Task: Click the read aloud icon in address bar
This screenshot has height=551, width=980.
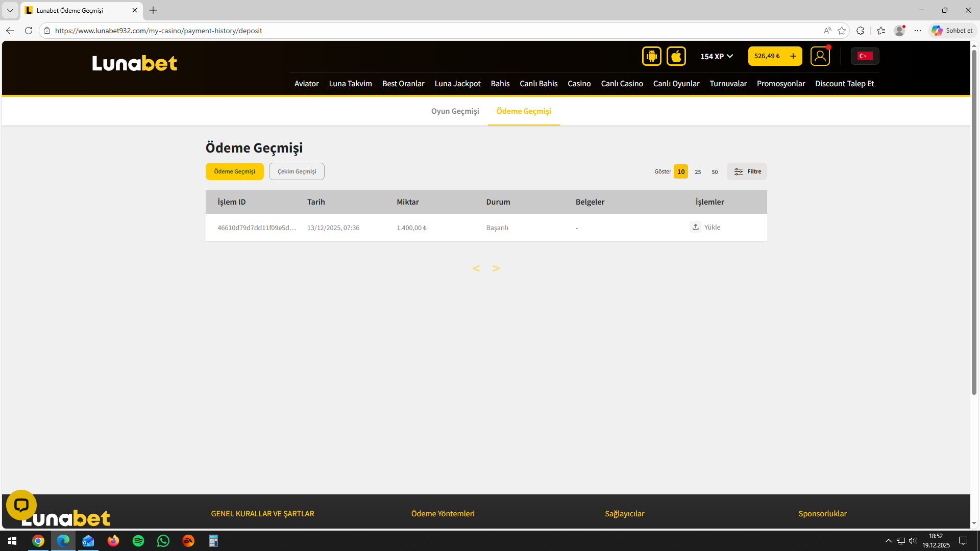Action: coord(827,31)
